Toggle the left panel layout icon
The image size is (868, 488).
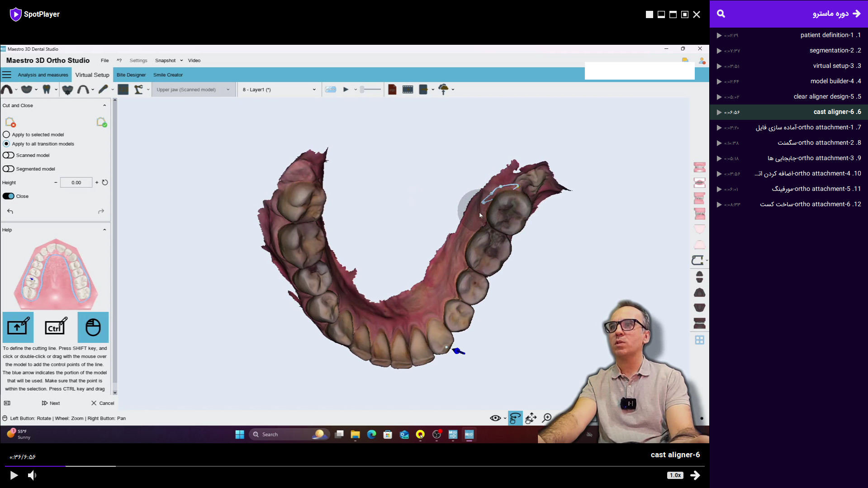click(x=7, y=403)
